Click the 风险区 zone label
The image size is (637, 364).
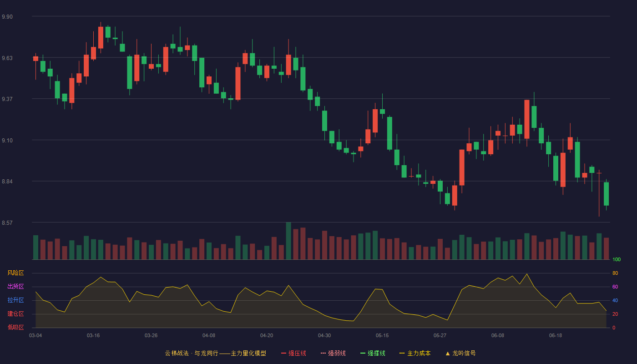point(15,273)
